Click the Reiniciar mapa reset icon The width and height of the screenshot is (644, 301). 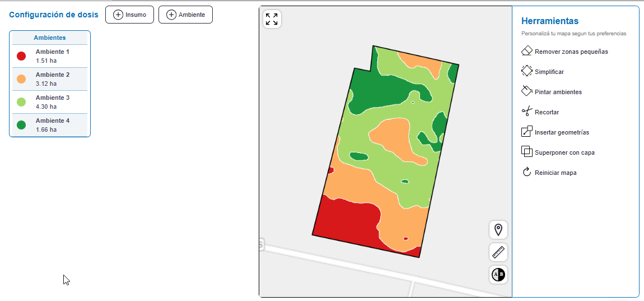526,172
